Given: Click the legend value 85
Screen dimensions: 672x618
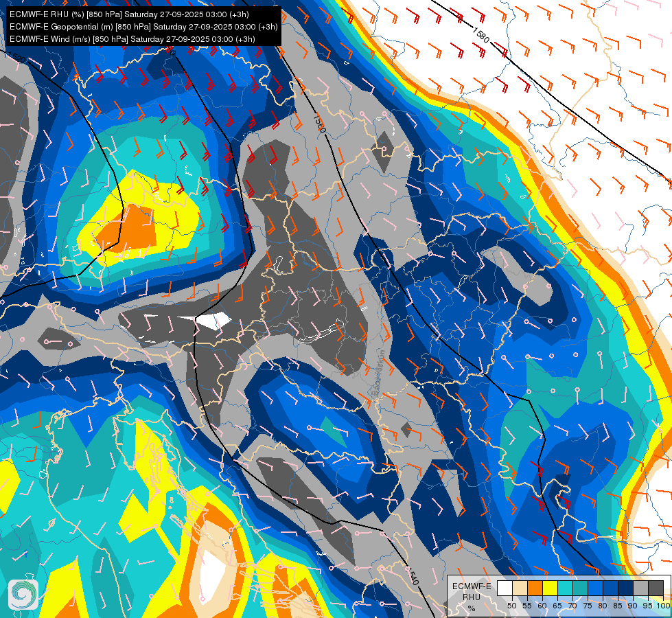Looking at the screenshot, I should pyautogui.click(x=618, y=606).
